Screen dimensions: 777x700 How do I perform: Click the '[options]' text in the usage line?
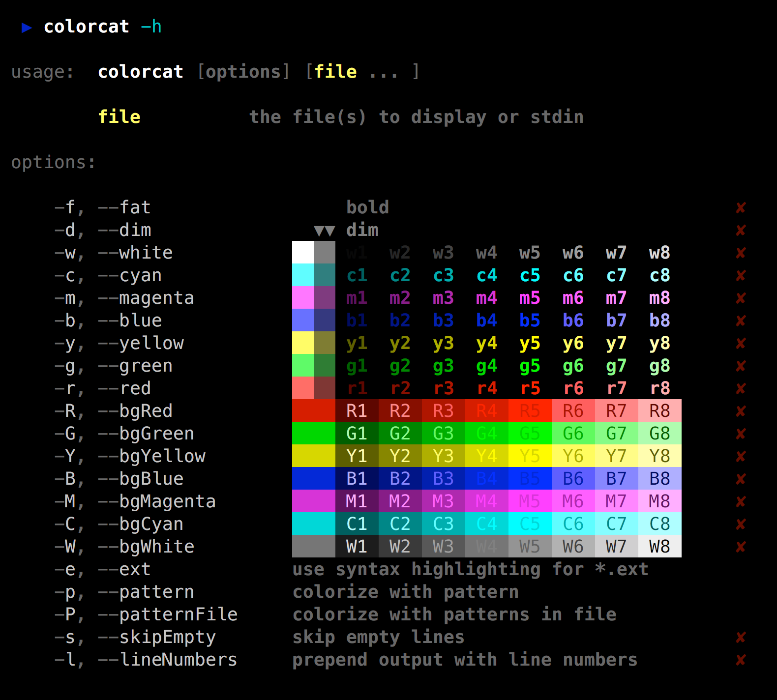pos(243,72)
